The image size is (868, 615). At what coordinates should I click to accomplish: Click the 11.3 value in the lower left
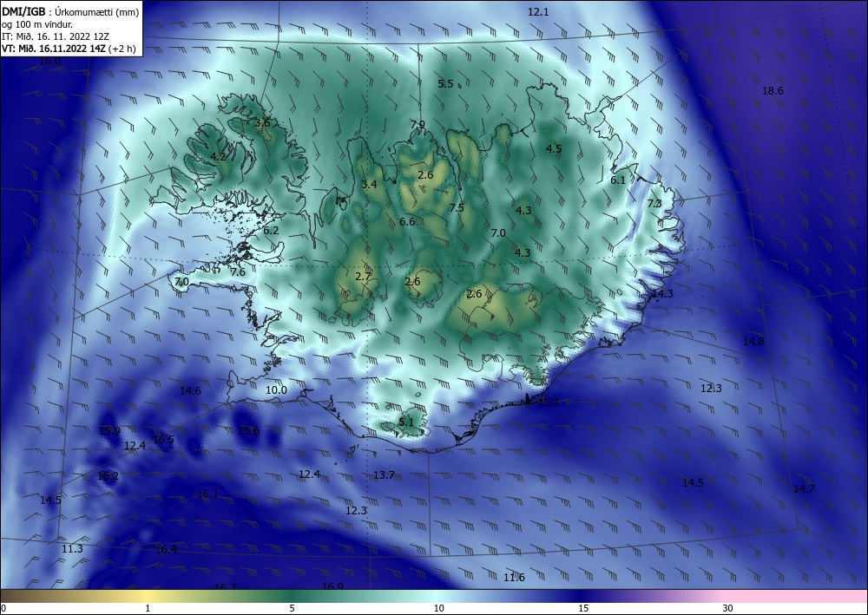pos(72,549)
